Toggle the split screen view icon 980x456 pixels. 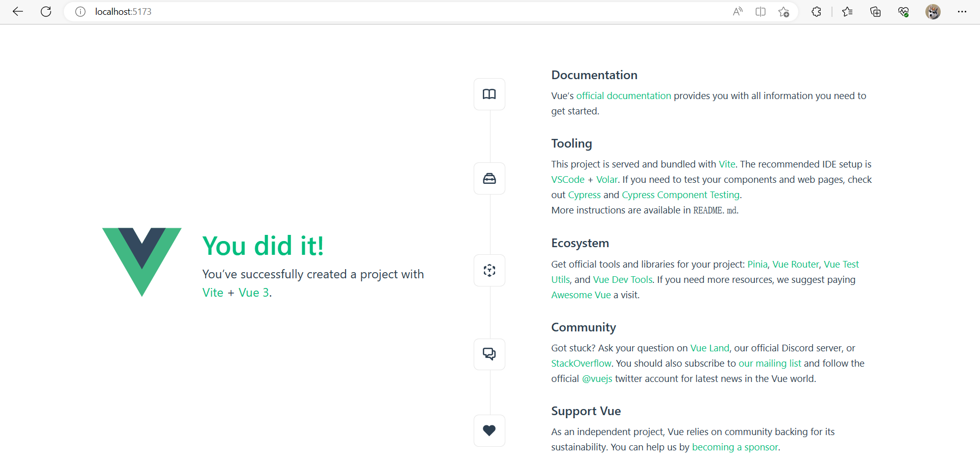tap(761, 12)
